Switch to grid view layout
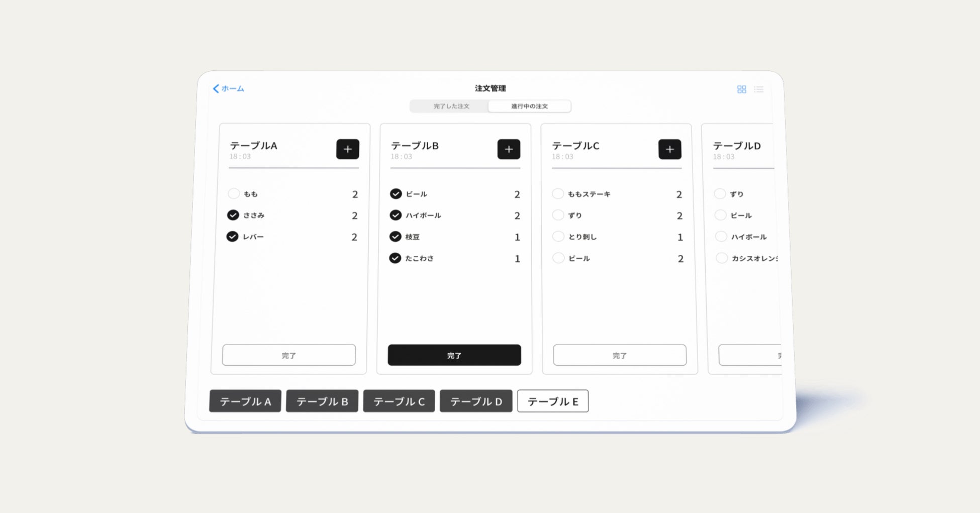Image resolution: width=980 pixels, height=513 pixels. (x=741, y=89)
